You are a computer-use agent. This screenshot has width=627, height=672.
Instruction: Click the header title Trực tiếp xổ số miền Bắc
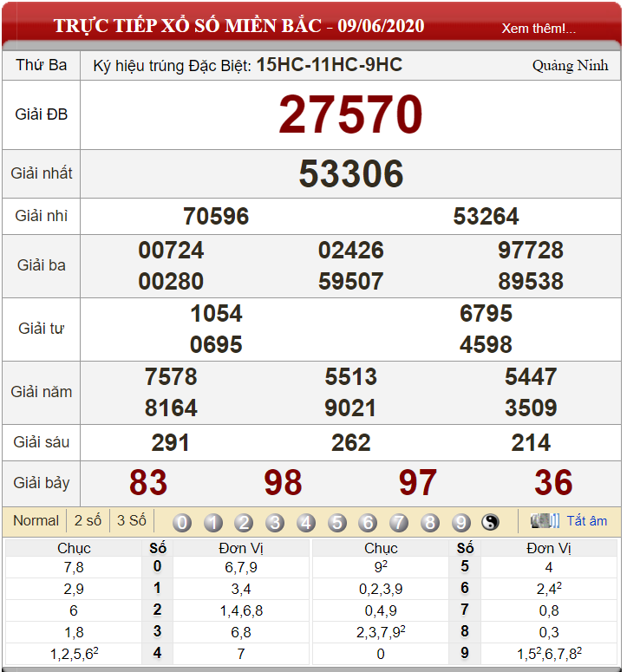pos(187,26)
